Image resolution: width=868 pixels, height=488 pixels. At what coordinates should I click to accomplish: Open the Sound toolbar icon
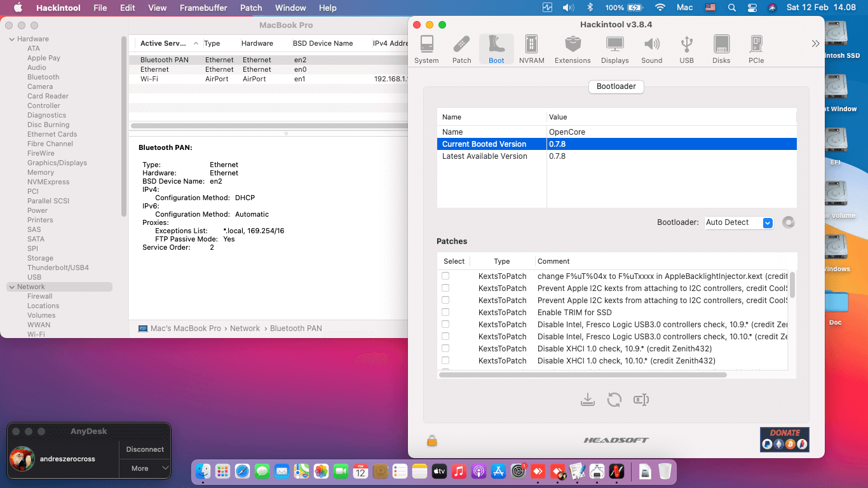[651, 50]
